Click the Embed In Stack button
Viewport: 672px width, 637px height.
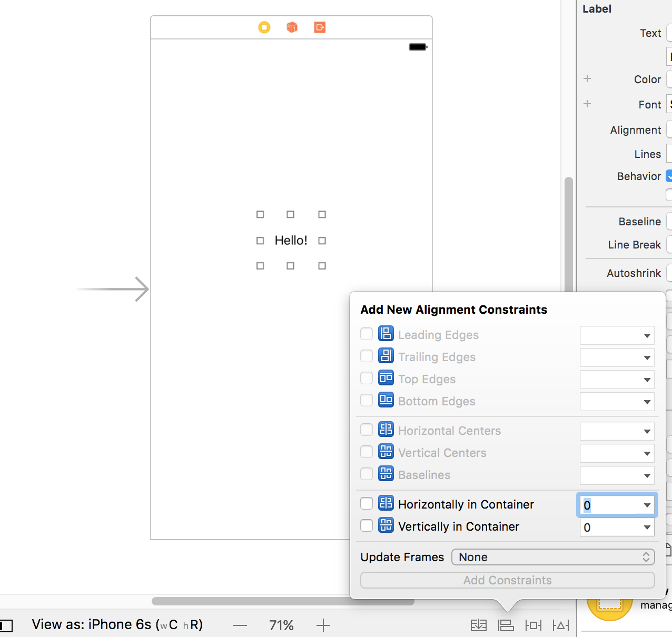click(x=479, y=625)
